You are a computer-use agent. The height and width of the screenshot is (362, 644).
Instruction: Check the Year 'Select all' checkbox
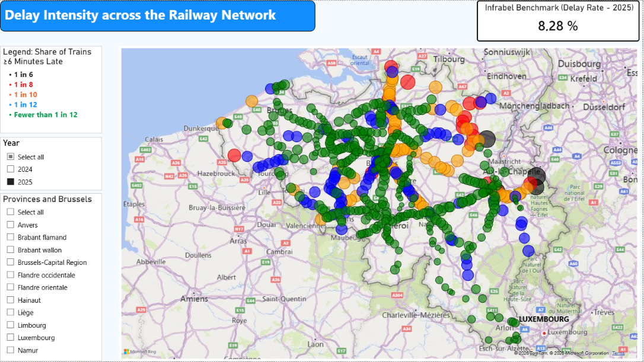coord(11,157)
